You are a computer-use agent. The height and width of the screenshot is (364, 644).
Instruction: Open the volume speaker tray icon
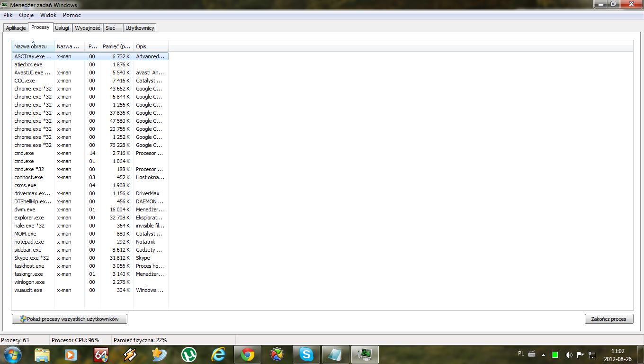[x=569, y=355]
